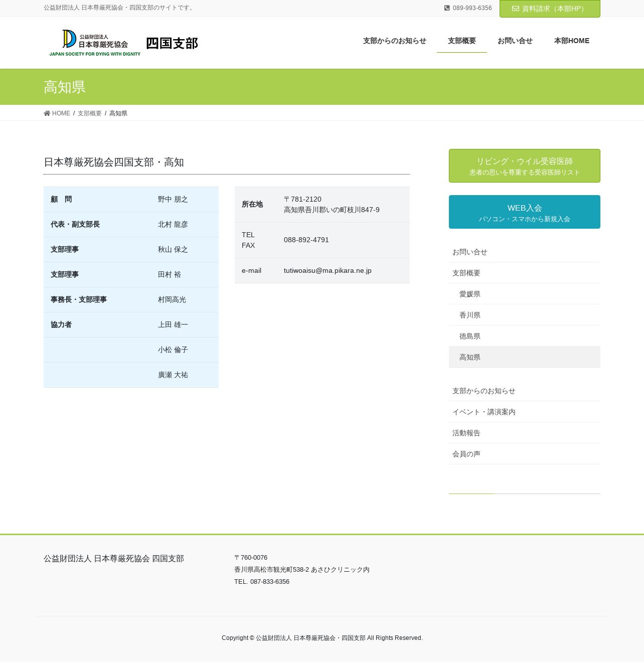Open 本部HOME in the top navigation
This screenshot has height=662, width=644.
[572, 41]
